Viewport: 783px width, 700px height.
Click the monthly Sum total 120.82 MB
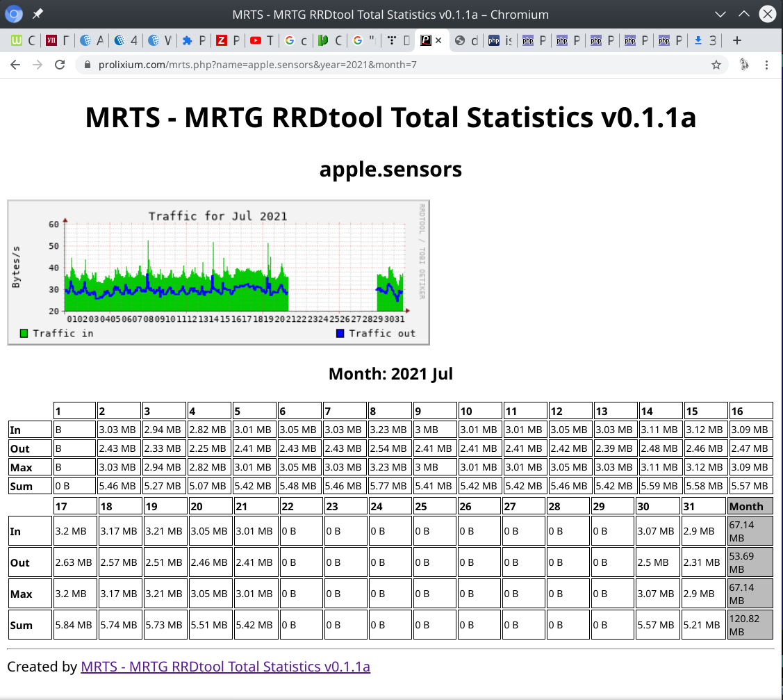750,625
